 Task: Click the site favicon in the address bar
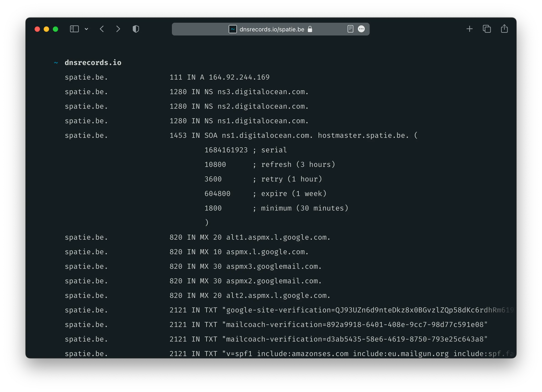(x=232, y=29)
